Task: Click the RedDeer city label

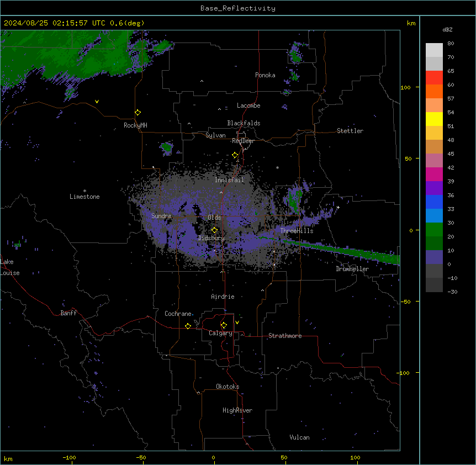Action: (x=243, y=141)
